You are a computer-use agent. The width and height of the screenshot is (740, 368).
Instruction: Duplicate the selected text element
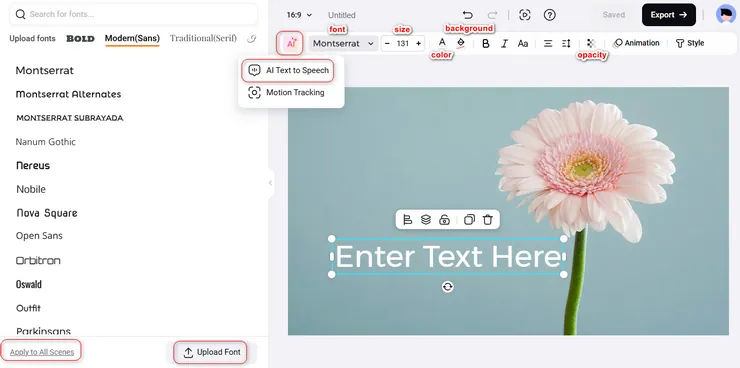pos(469,219)
